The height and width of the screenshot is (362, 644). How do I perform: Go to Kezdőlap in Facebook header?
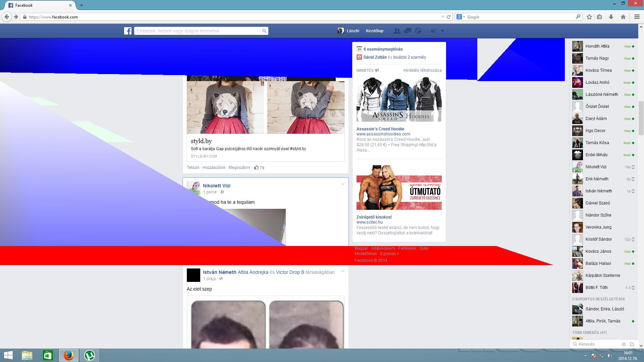point(374,31)
